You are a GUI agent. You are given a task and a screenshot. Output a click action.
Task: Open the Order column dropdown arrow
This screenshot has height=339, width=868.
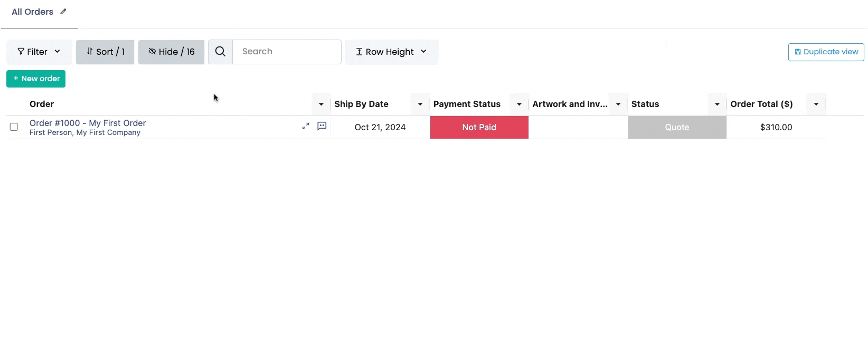point(321,104)
